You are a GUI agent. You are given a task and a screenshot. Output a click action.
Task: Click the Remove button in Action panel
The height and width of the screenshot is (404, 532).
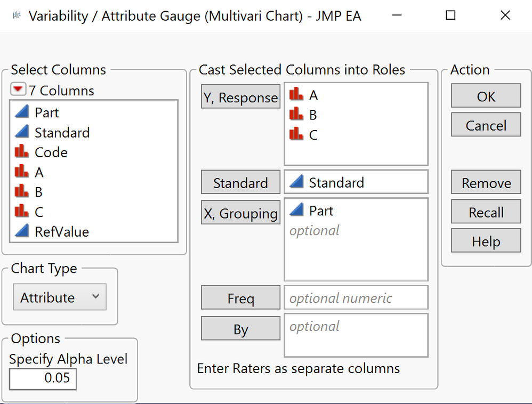click(486, 182)
